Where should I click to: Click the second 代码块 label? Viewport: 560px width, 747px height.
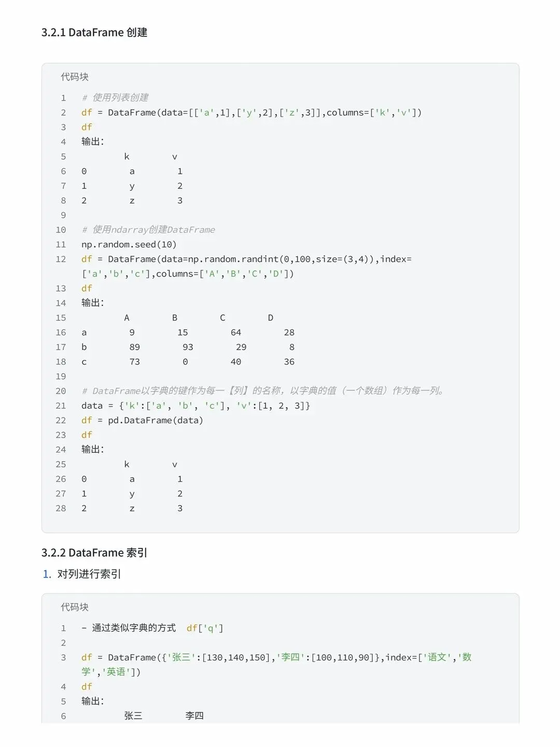[x=75, y=607]
